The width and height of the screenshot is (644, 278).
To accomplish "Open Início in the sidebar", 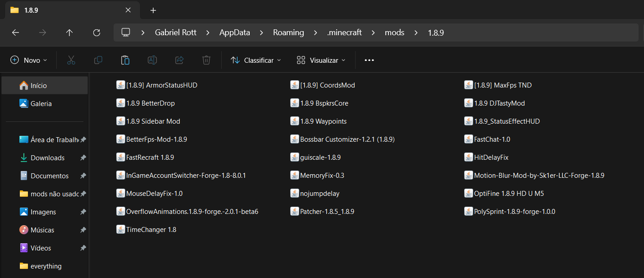I will coord(45,85).
